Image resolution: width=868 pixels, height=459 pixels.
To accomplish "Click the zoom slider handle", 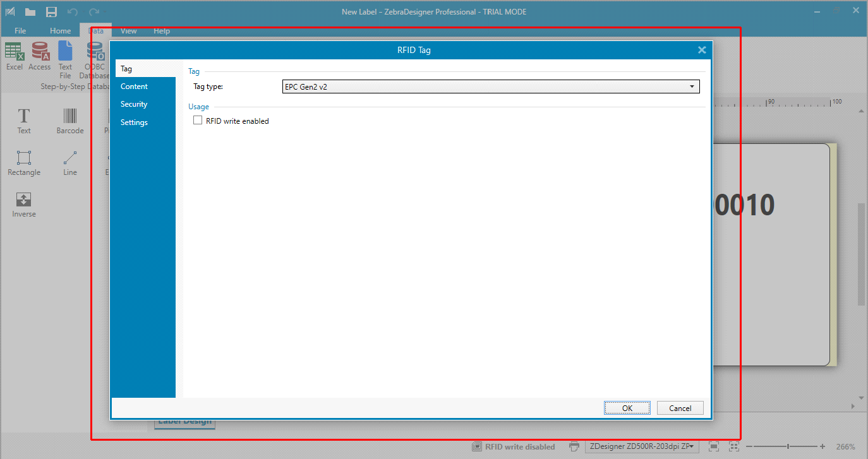I will [x=788, y=446].
